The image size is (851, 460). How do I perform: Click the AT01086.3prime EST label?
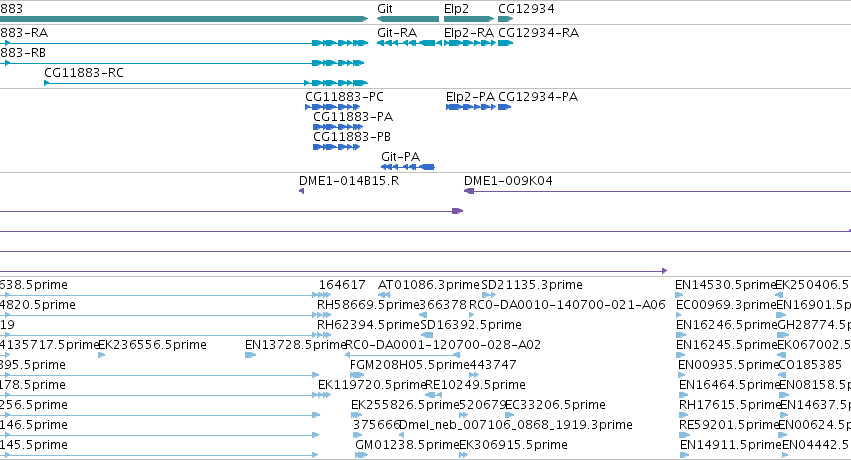click(x=429, y=285)
